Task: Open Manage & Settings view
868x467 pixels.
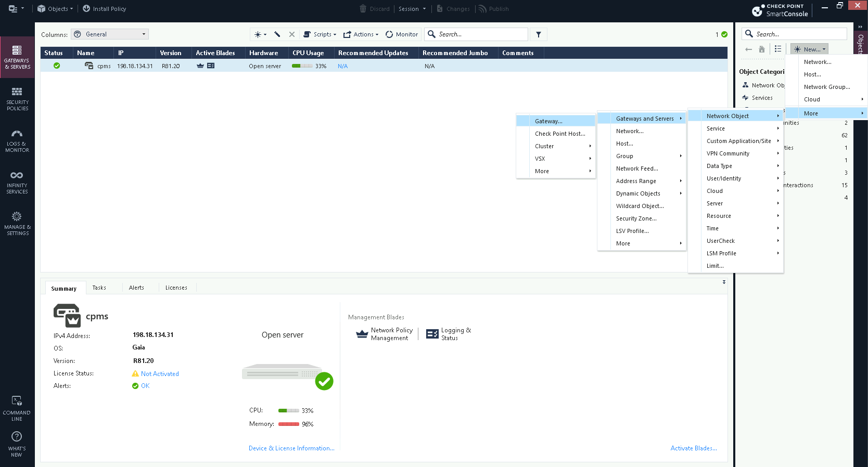Action: 17,223
